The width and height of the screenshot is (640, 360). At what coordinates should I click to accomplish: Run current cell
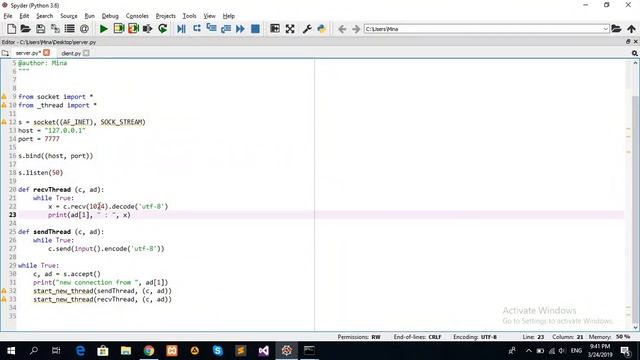pos(119,29)
